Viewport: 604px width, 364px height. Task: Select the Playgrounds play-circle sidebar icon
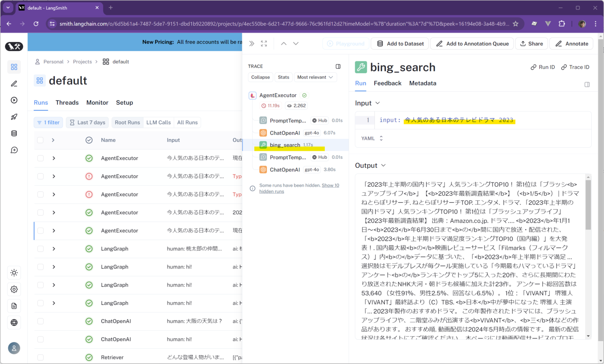click(14, 100)
